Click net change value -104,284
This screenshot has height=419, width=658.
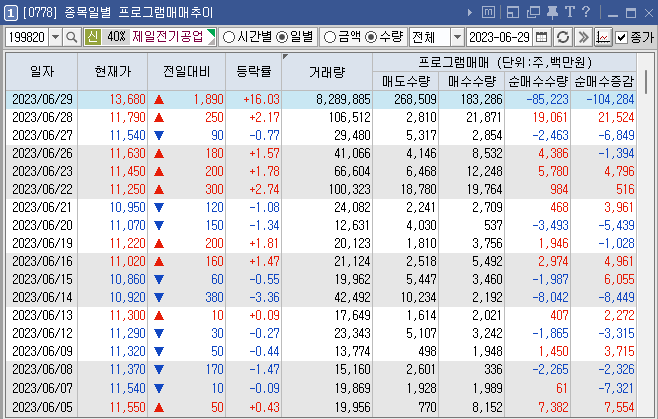click(610, 100)
